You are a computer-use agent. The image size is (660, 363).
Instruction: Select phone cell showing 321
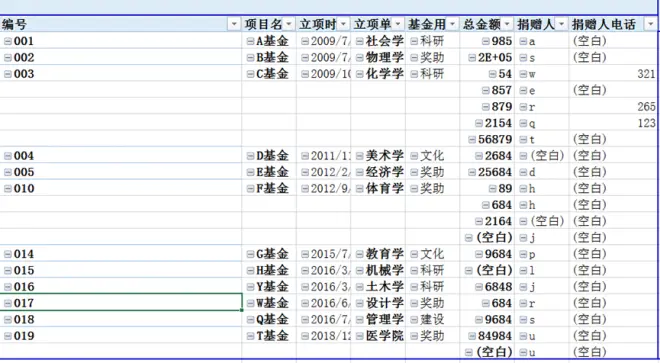[x=613, y=74]
